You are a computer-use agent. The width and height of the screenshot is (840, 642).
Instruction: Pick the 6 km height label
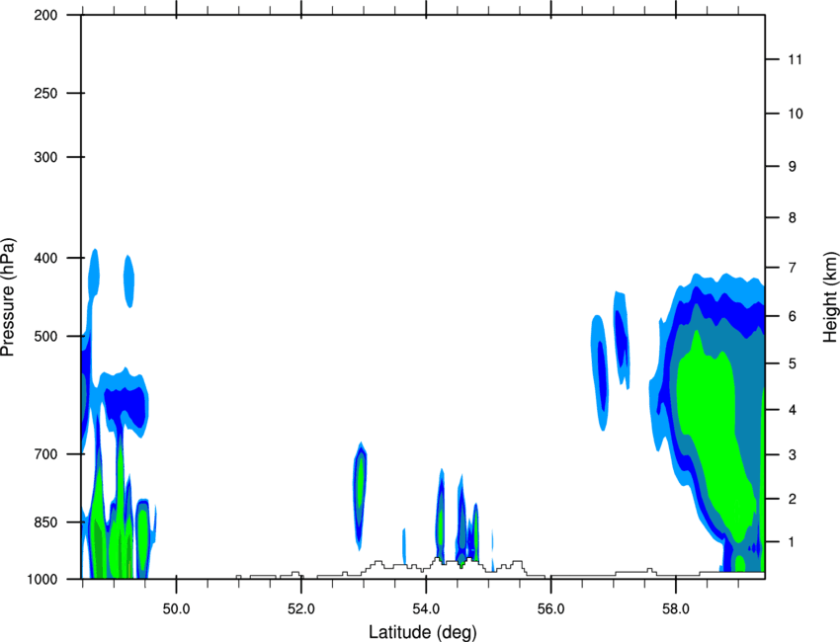coord(793,316)
